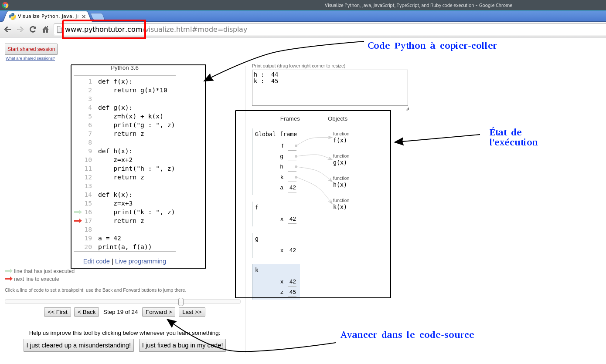Click x value 42 in frame g
The height and width of the screenshot is (364, 606).
(293, 250)
